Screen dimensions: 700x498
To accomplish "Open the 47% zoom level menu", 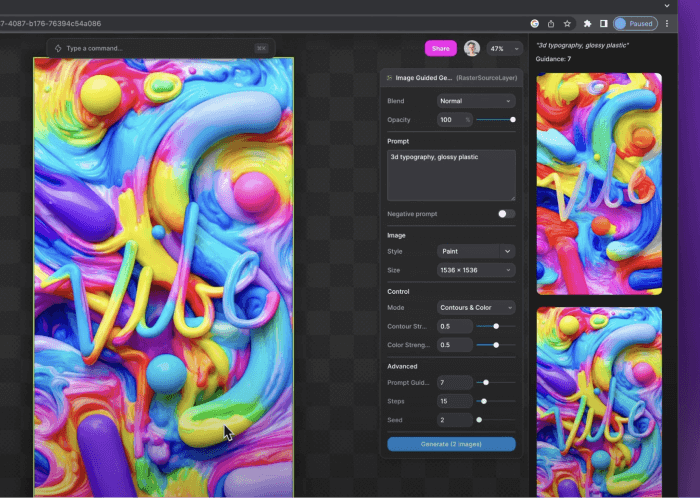I will click(504, 48).
